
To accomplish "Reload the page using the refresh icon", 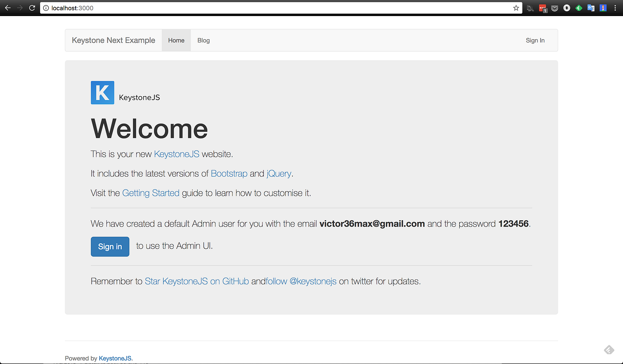I will (x=31, y=8).
